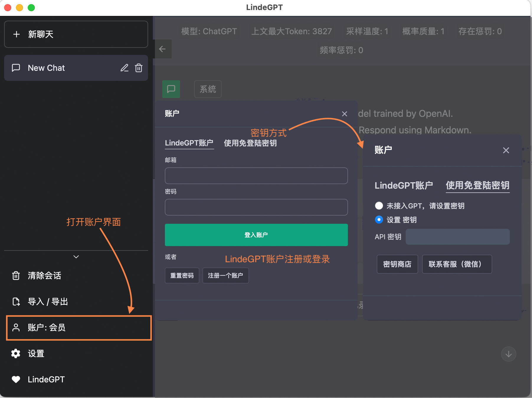This screenshot has width=532, height=398.
Task: Focus the API 密钥 input field
Action: (x=457, y=237)
